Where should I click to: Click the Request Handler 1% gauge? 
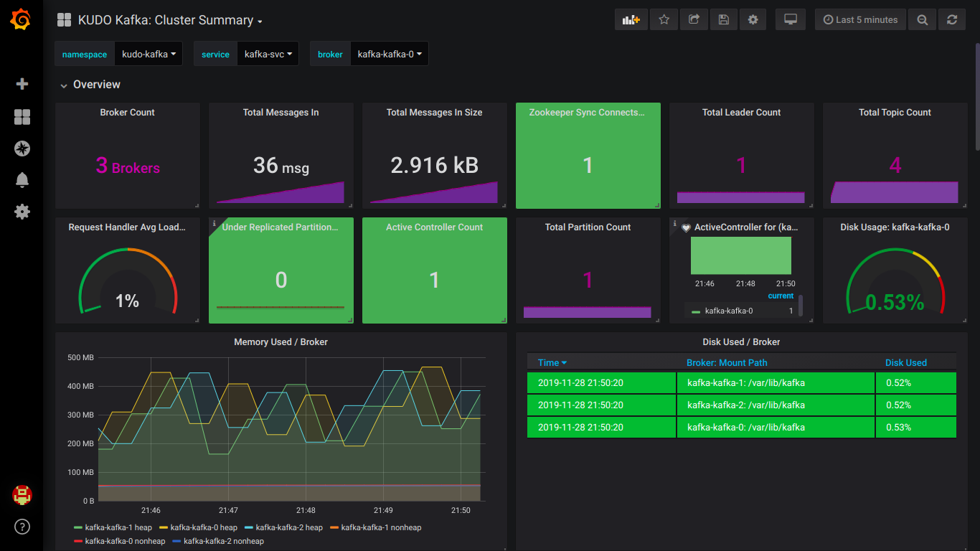tap(127, 281)
